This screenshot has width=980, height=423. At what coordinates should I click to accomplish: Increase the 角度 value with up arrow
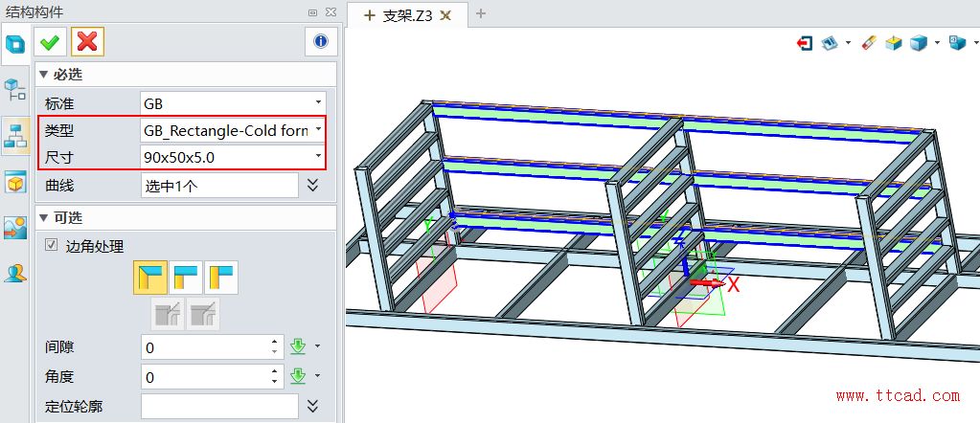(274, 371)
